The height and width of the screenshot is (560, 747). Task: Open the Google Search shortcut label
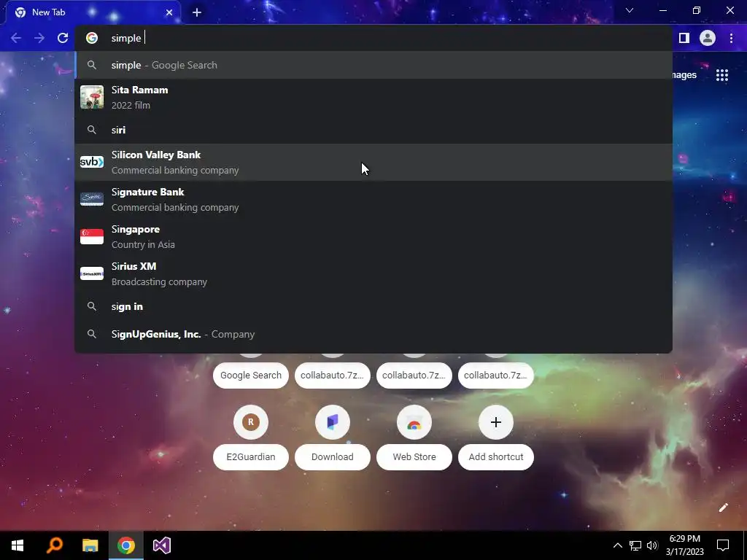251,376
